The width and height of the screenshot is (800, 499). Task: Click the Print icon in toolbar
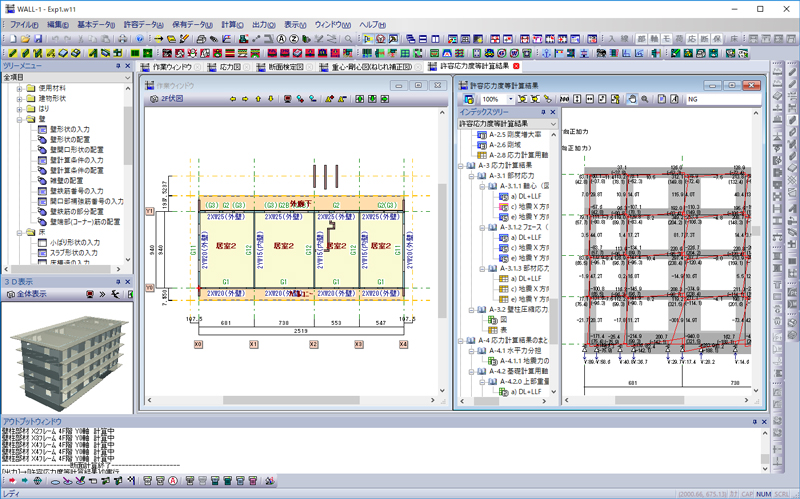pyautogui.click(x=121, y=38)
